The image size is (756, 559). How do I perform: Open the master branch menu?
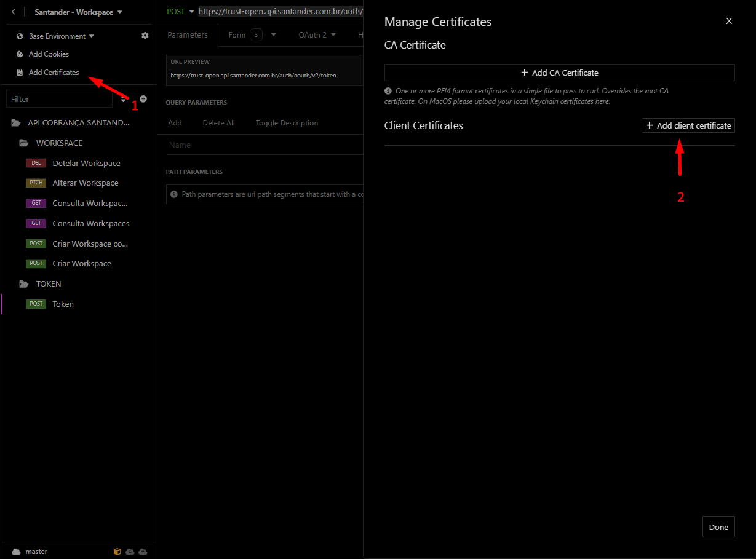pos(30,552)
